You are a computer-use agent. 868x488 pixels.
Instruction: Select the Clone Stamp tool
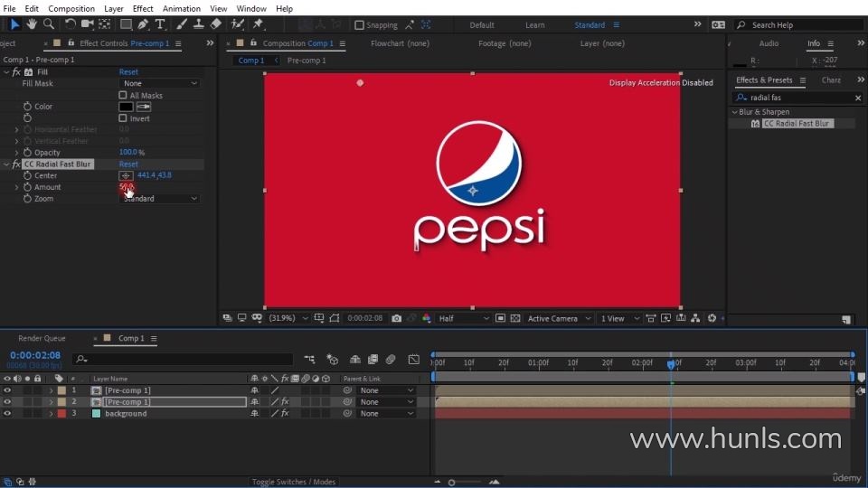[x=199, y=24]
